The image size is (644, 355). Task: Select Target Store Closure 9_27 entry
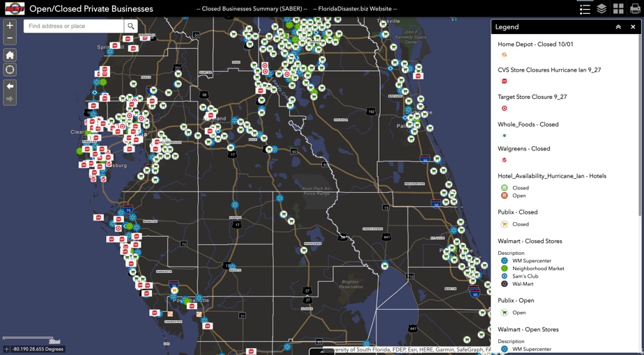532,97
